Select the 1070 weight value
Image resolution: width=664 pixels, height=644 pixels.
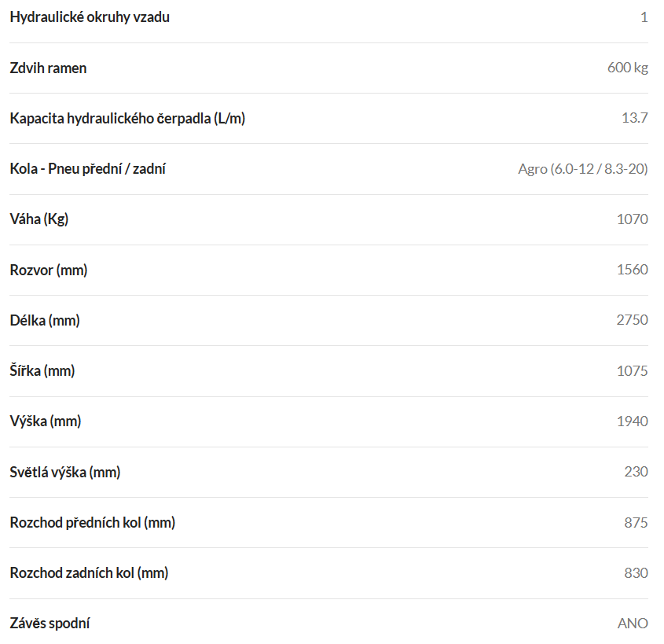(x=633, y=219)
